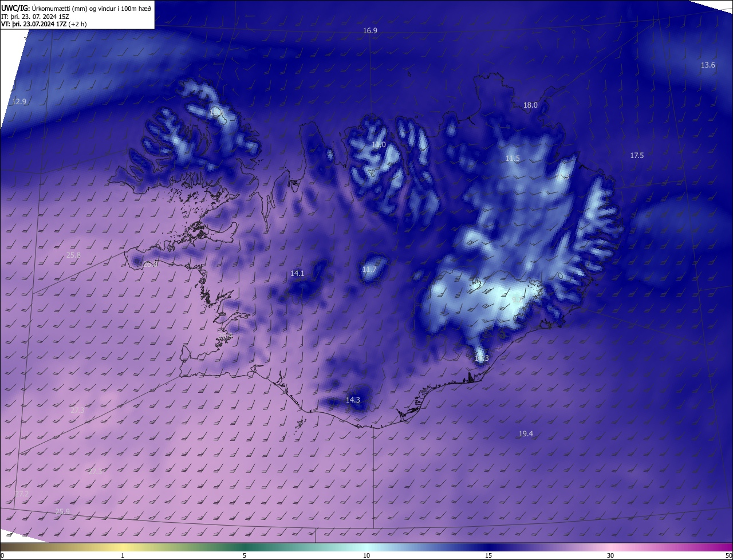Click the 11.7 value on the map
733x560 pixels.
coord(369,269)
